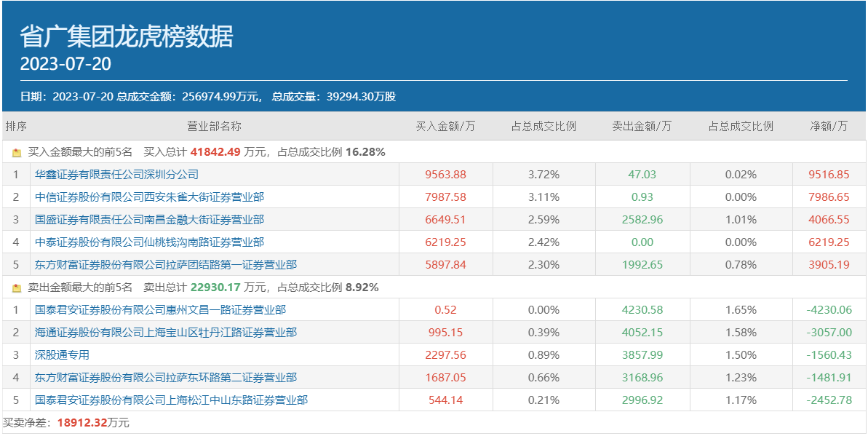Click sell amount 3857.99
Image resolution: width=868 pixels, height=436 pixels.
click(642, 355)
